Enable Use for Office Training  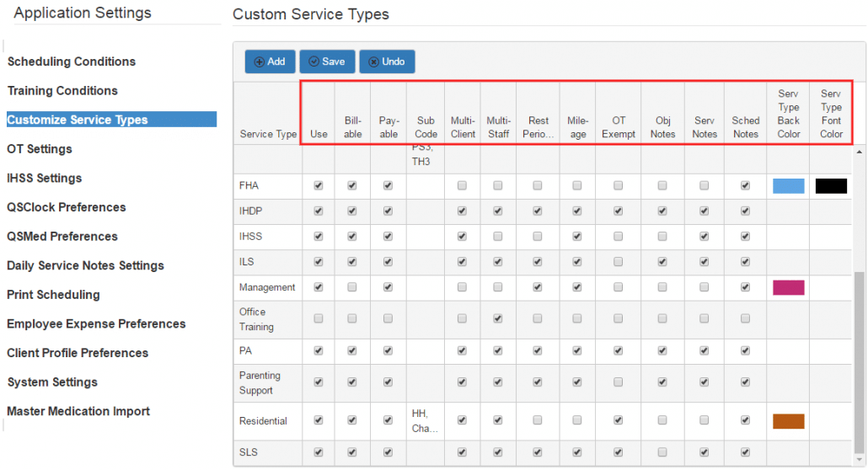[319, 319]
